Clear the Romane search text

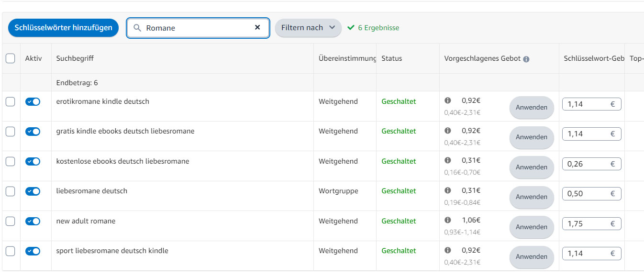257,27
